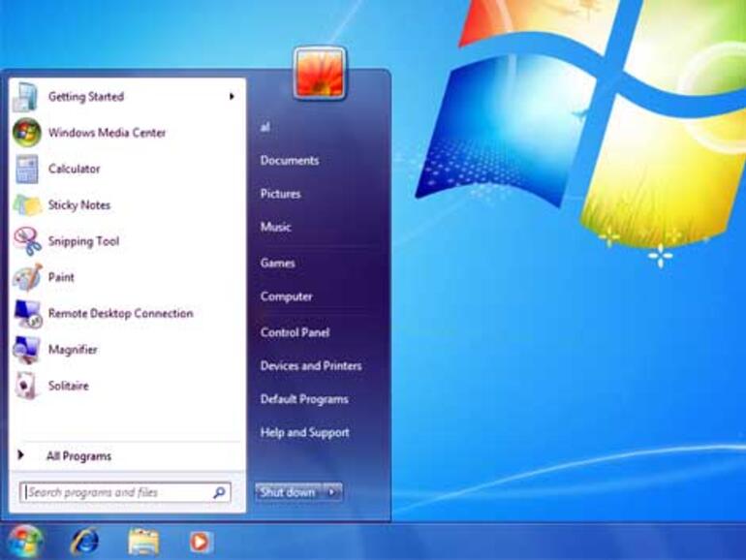This screenshot has width=746, height=560.
Task: Select the 'Snipping Tool' text label
Action: (83, 241)
